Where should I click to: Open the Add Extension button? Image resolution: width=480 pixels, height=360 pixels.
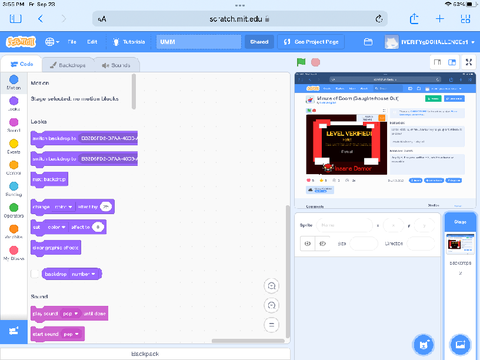(x=14, y=332)
